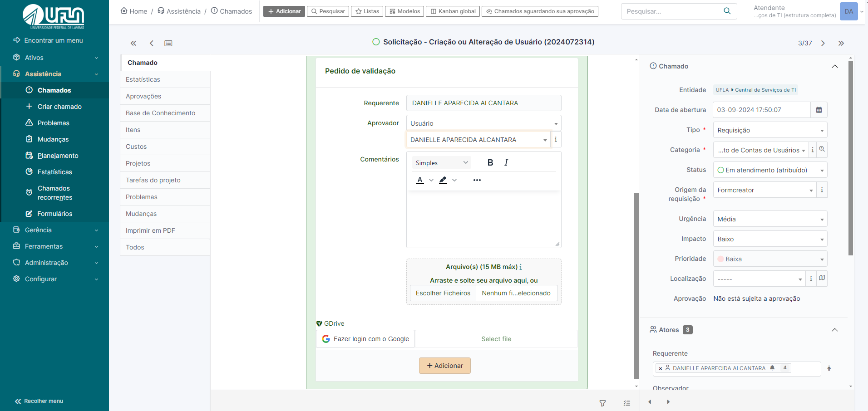The height and width of the screenshot is (411, 868).
Task: Show info for Origem da requisição
Action: pyautogui.click(x=822, y=190)
